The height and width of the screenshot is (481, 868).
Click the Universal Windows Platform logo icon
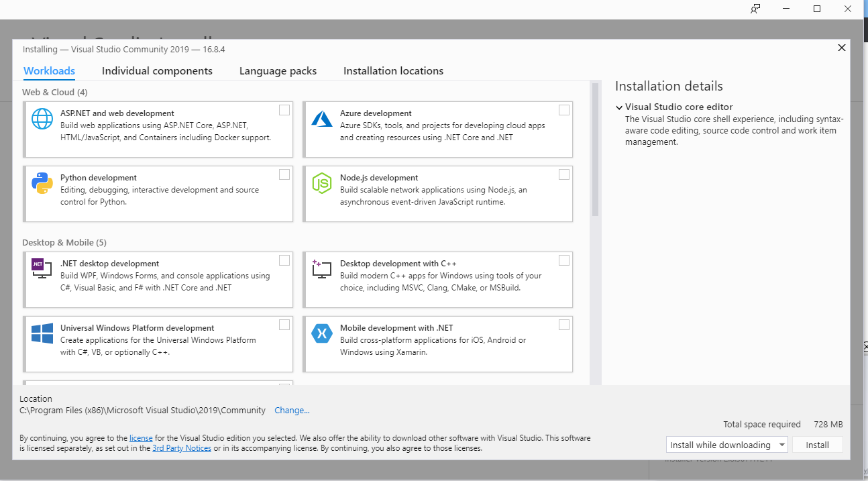tap(42, 333)
